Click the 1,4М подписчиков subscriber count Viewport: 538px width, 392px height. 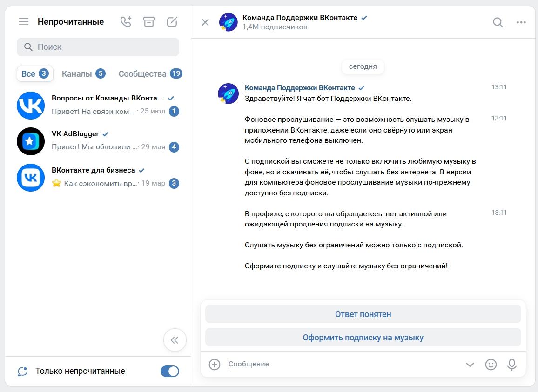pos(275,27)
